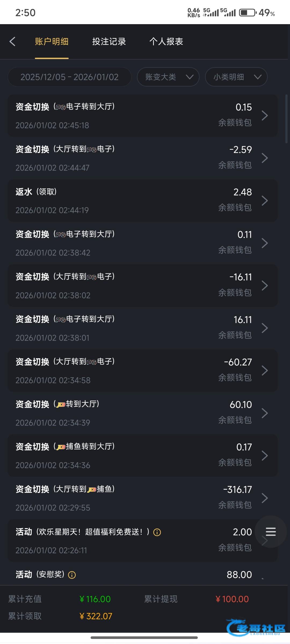Click the list scrollbar on the right edge
This screenshot has width=290, height=644.
[287, 119]
